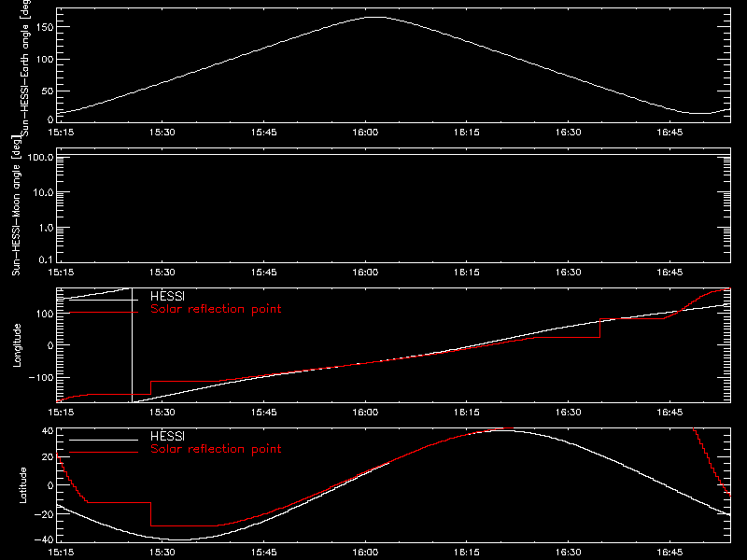Click 16:30 time label under Moon angle plot
Image resolution: width=747 pixels, height=560 pixels.
pyautogui.click(x=569, y=272)
